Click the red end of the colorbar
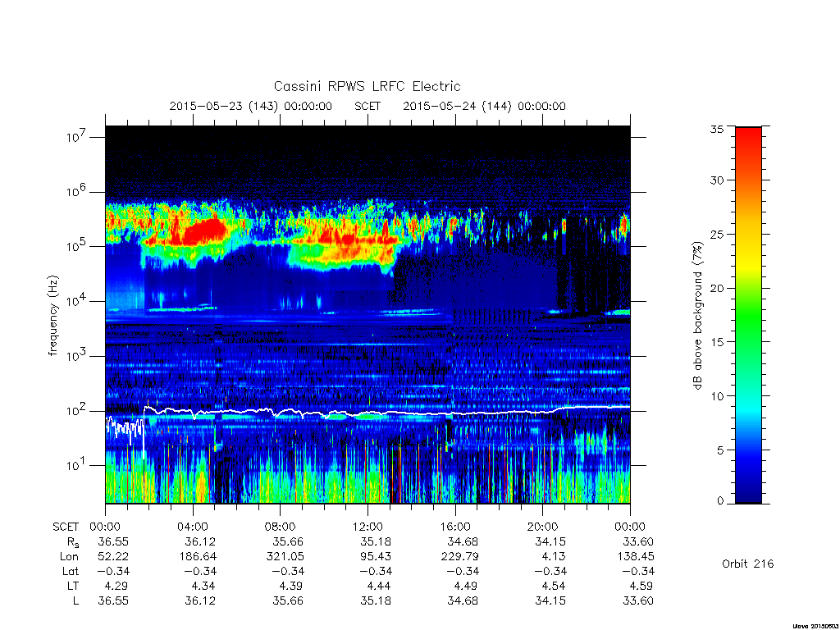Image resolution: width=840 pixels, height=630 pixels. coord(748,140)
